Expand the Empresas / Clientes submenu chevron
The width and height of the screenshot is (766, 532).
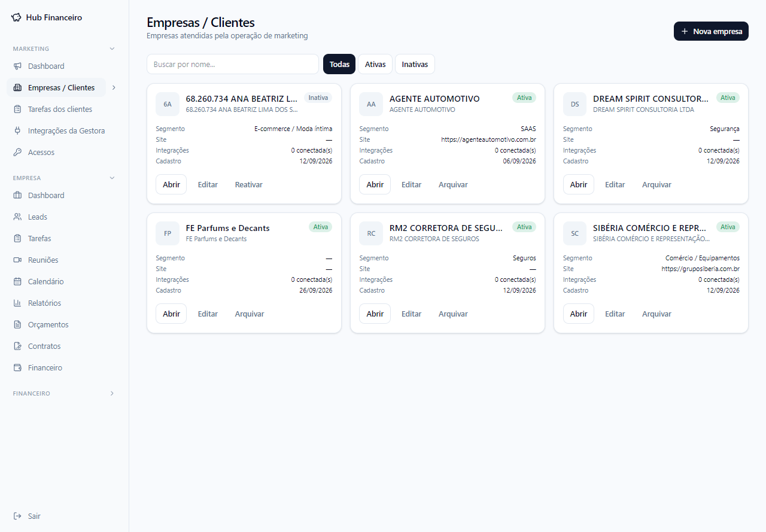click(x=114, y=87)
